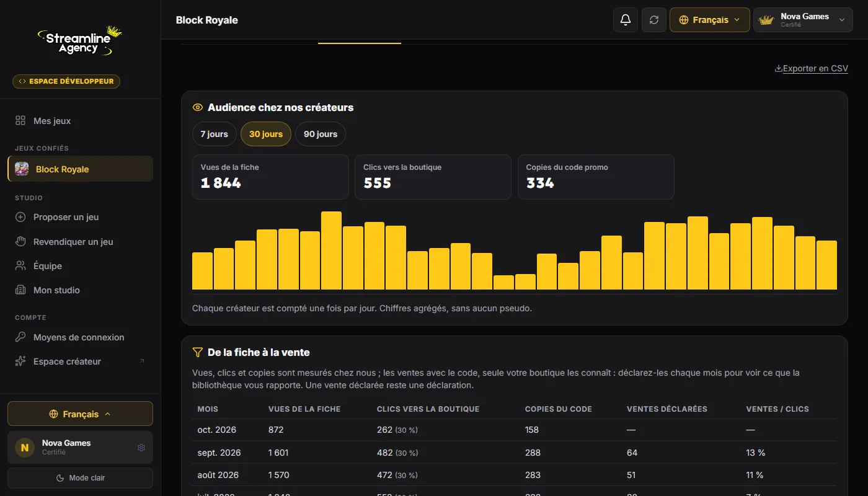Click the hand icon beside Revendiquer un jeu

click(20, 242)
